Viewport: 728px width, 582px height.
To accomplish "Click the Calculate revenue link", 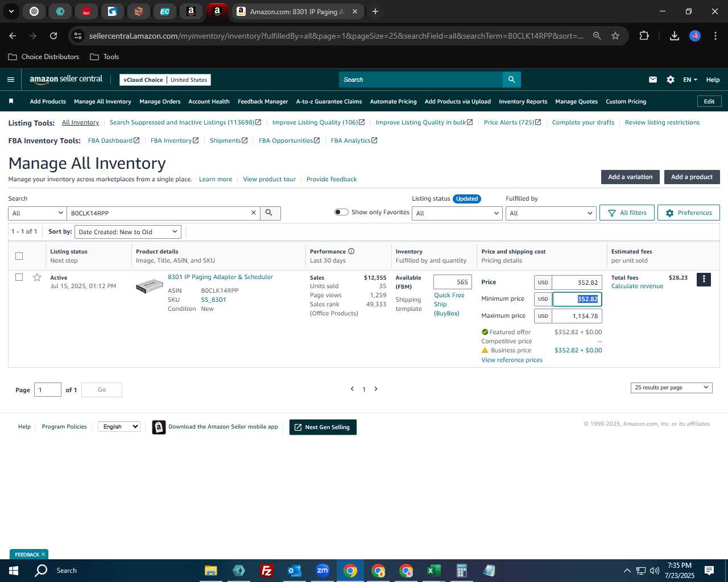I will tap(637, 286).
